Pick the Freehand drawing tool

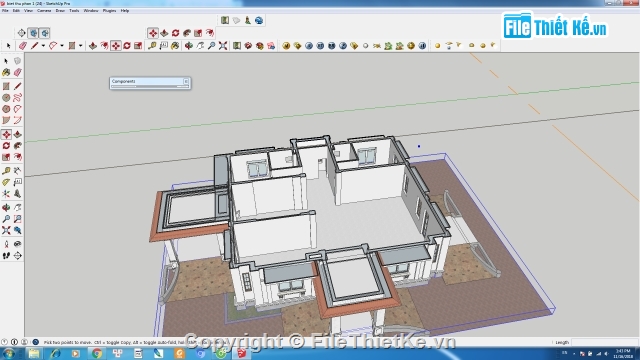(x=17, y=98)
